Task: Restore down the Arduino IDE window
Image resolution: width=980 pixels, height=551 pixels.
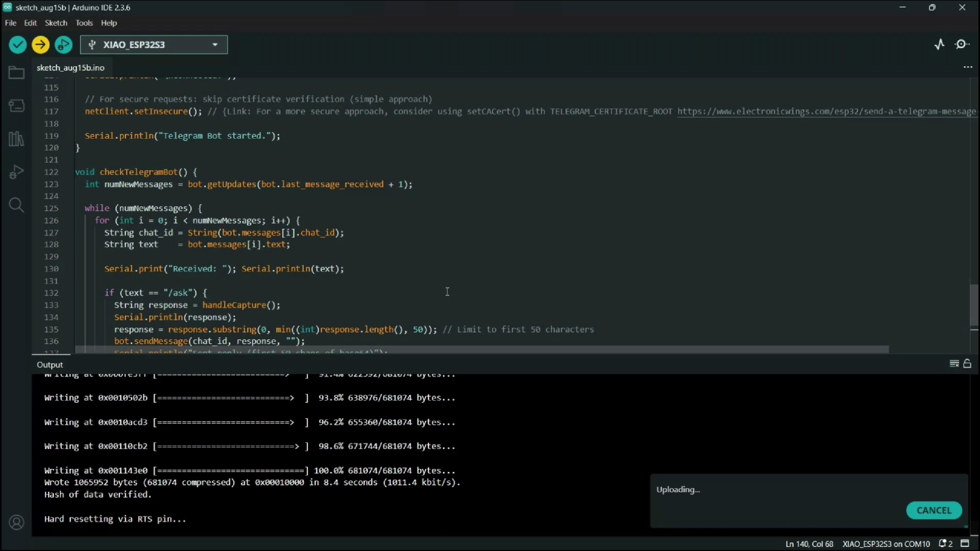Action: pyautogui.click(x=933, y=8)
